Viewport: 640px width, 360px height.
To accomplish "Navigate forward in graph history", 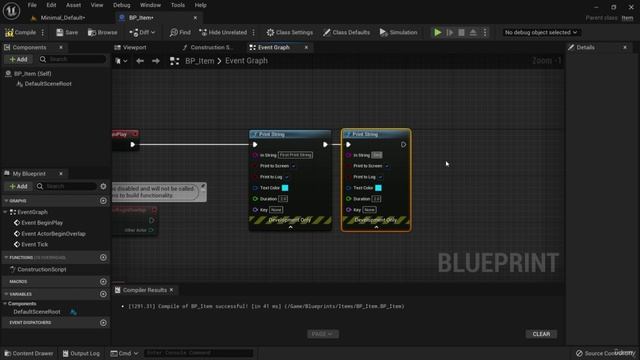I will pyautogui.click(x=156, y=61).
